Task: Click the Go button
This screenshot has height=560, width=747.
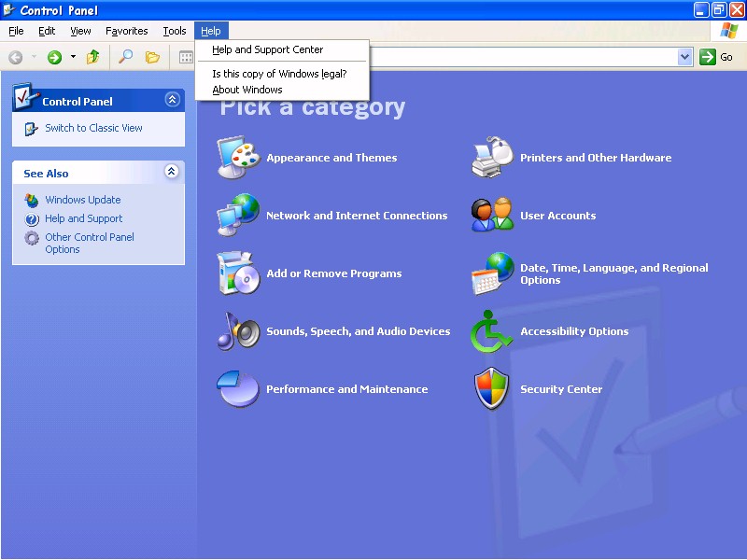Action: 716,57
